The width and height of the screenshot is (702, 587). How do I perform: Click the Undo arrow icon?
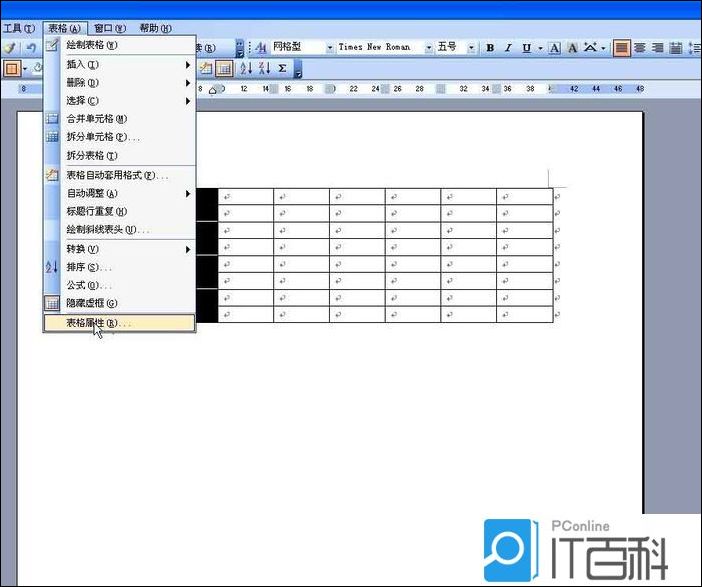coord(30,47)
